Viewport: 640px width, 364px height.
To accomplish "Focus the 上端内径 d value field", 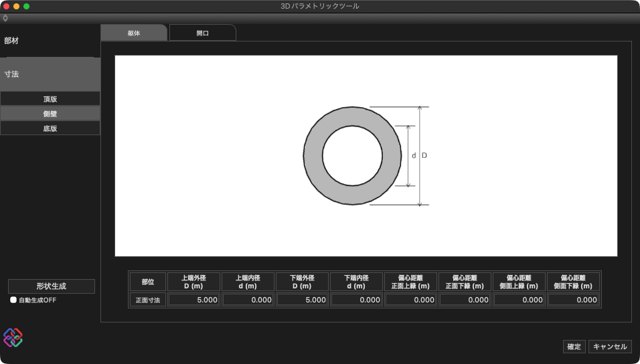I will 248,300.
